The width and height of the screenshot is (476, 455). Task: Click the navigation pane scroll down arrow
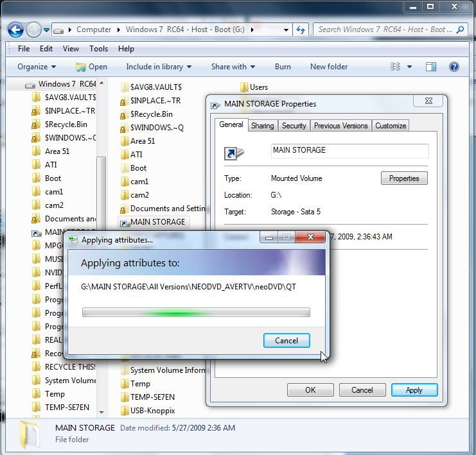101,412
